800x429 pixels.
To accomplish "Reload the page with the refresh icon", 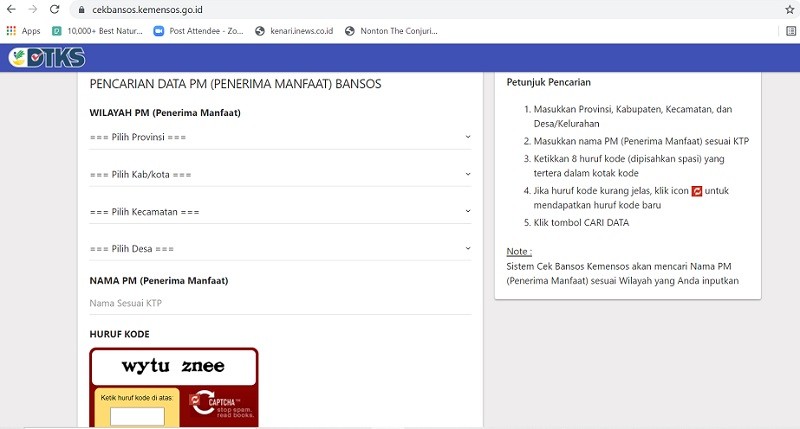I will coord(55,9).
